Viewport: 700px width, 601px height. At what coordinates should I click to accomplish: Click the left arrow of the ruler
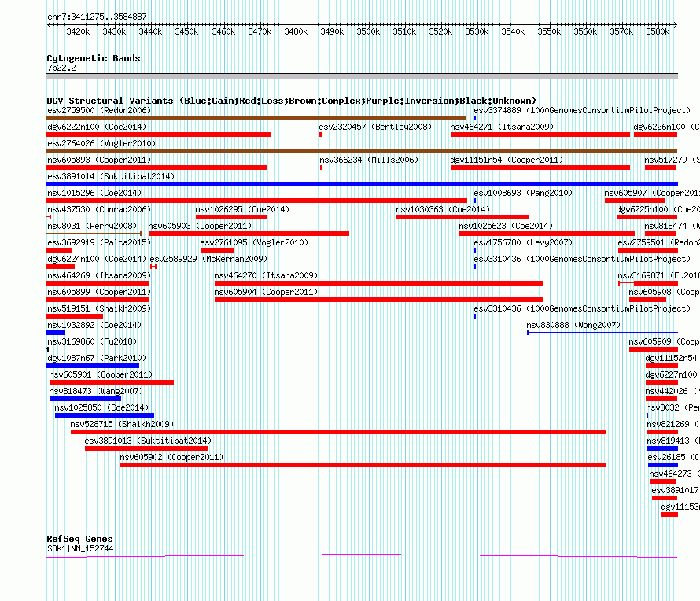(x=49, y=24)
